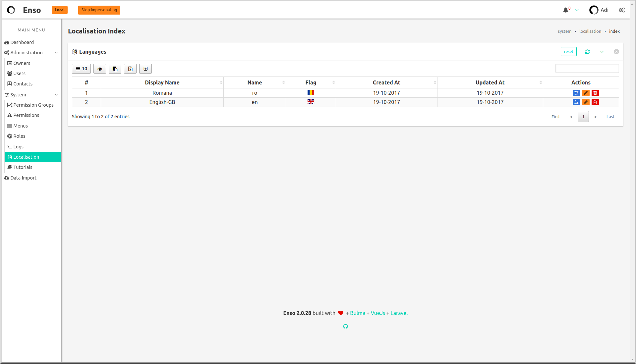The image size is (636, 364).
Task: Sort by the Name column
Action: tap(255, 82)
